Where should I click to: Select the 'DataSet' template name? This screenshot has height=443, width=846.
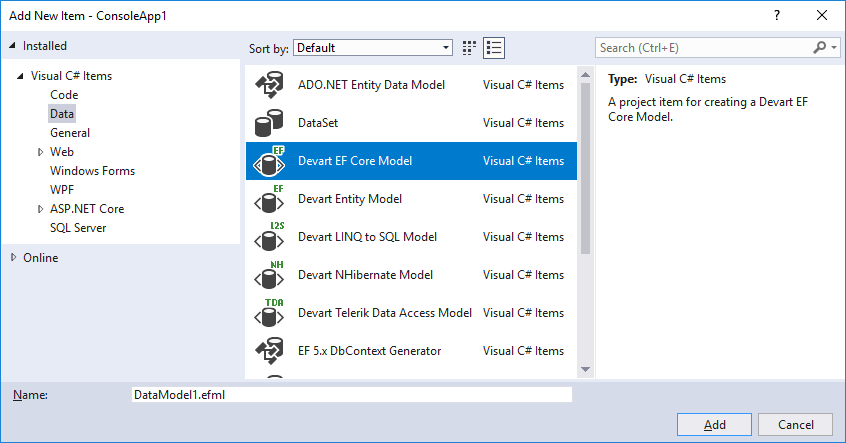(318, 123)
